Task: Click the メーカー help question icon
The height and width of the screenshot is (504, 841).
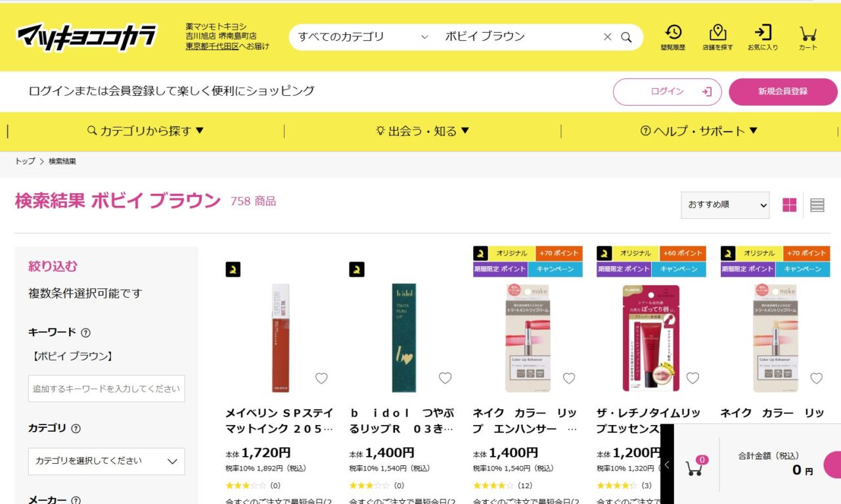Action: point(76,500)
